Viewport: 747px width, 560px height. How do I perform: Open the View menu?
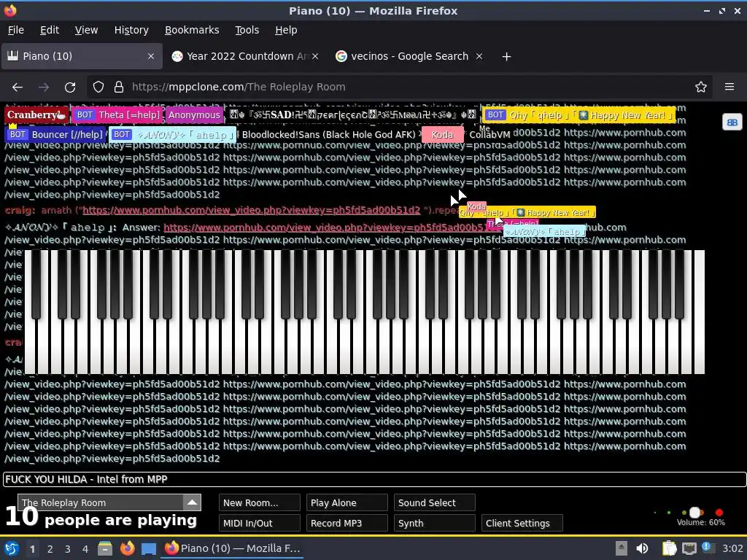[x=86, y=30]
